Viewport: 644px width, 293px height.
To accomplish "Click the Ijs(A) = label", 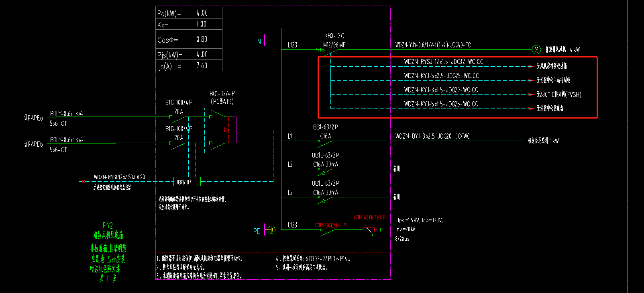I will coord(169,66).
